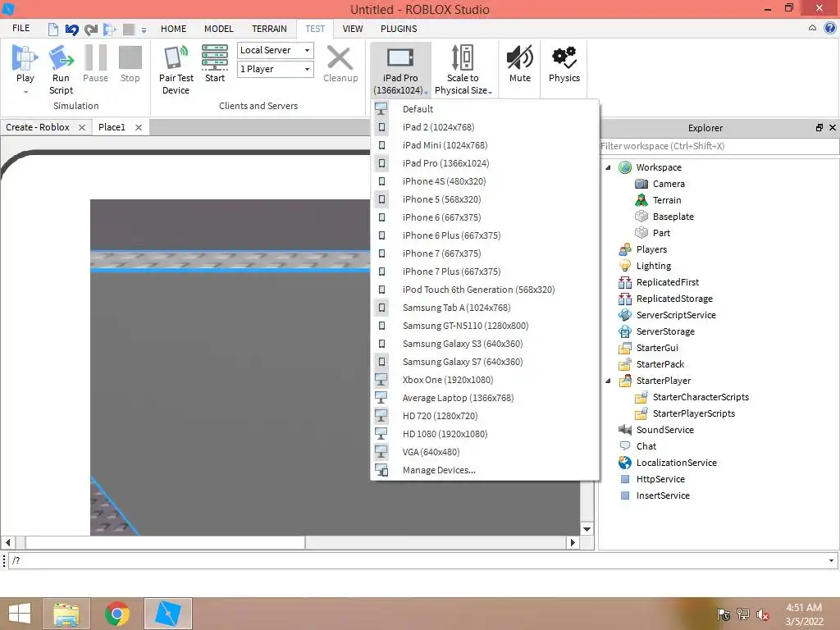Select SoundService in the Explorer
Viewport: 840px width, 630px height.
[664, 430]
